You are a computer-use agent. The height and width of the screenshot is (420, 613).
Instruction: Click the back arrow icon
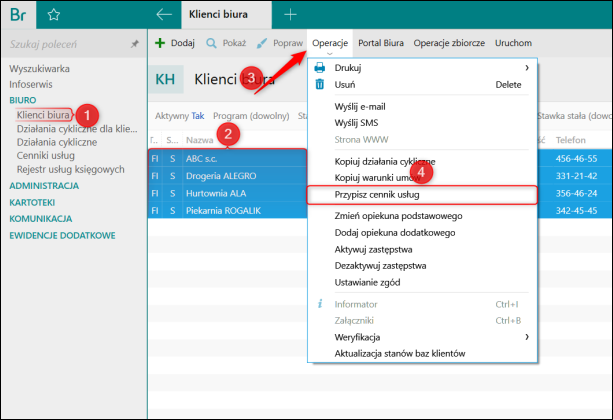tap(165, 14)
